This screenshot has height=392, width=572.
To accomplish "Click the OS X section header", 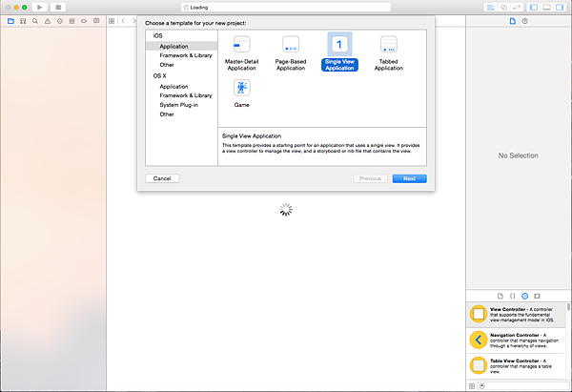I will 159,76.
